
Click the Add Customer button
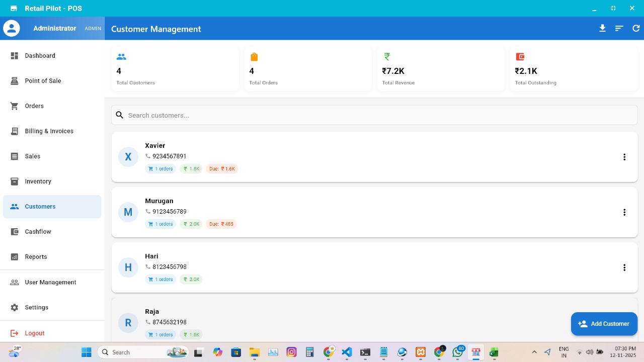(x=604, y=324)
